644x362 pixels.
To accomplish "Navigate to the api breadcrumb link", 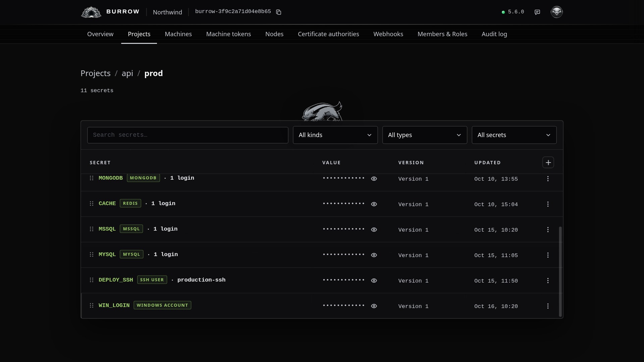I will point(127,73).
